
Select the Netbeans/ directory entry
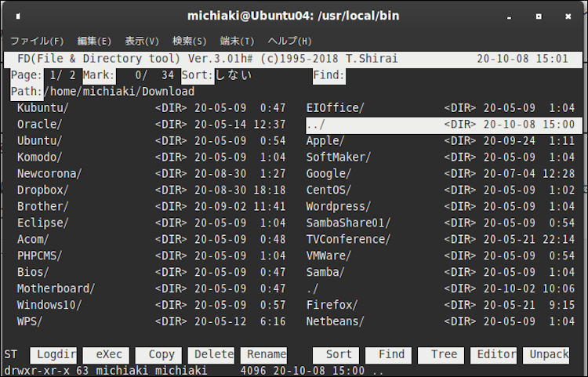pos(441,321)
